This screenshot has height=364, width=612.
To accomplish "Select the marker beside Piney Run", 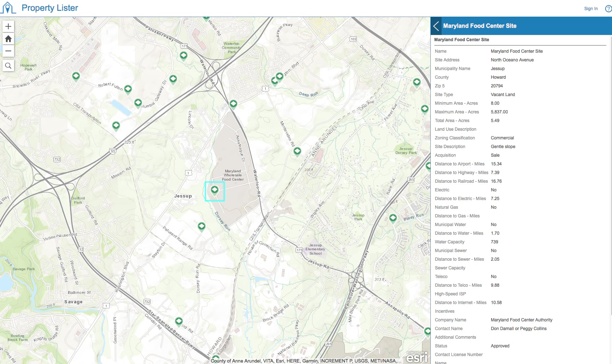I will click(393, 218).
